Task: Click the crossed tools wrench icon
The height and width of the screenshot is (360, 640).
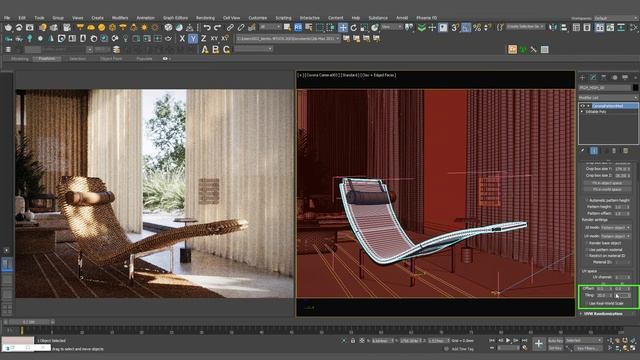Action: (x=533, y=49)
